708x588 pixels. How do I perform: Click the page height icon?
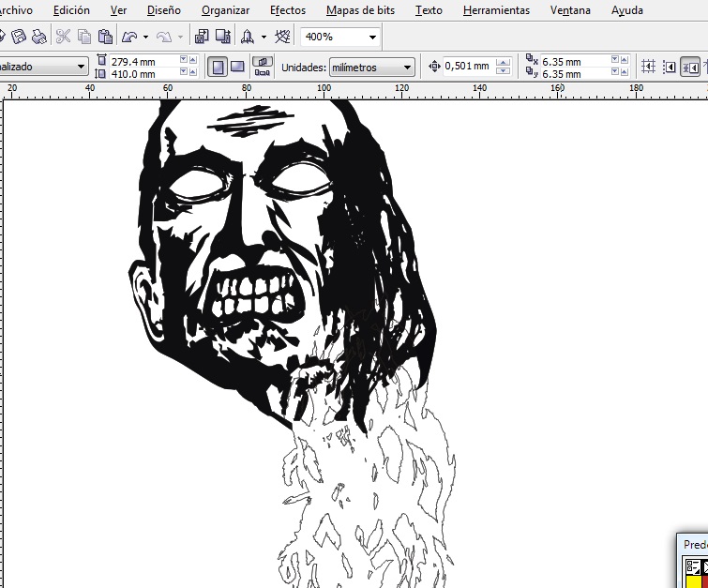click(101, 73)
